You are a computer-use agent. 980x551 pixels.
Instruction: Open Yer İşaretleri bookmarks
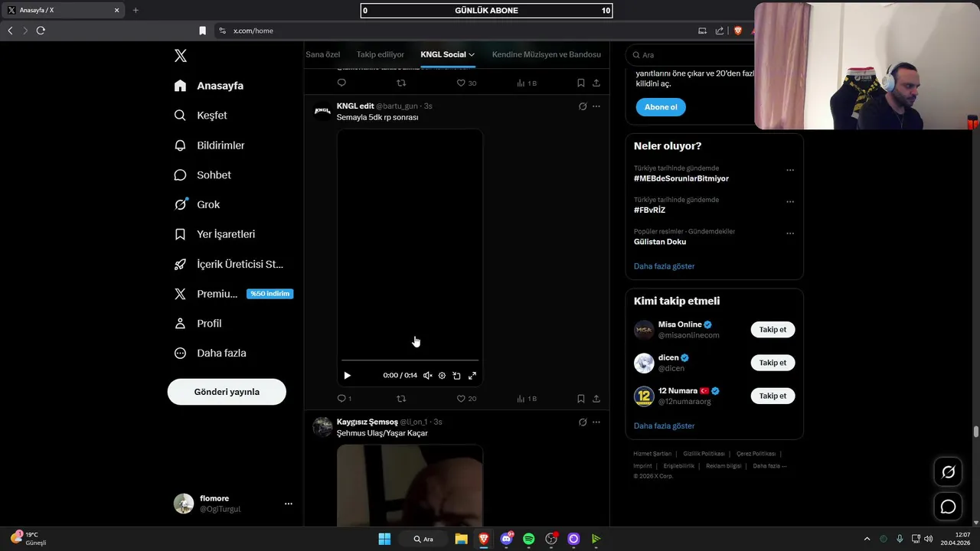[214, 234]
